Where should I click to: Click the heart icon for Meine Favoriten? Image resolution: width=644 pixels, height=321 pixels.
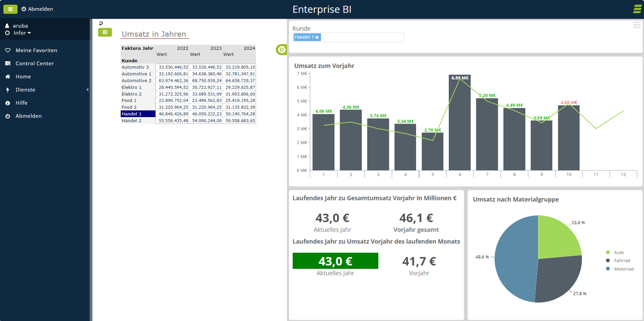[8, 51]
